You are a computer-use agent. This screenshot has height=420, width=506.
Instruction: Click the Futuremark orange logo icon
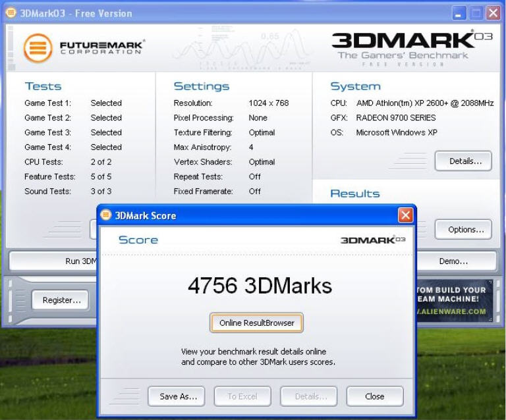point(38,48)
